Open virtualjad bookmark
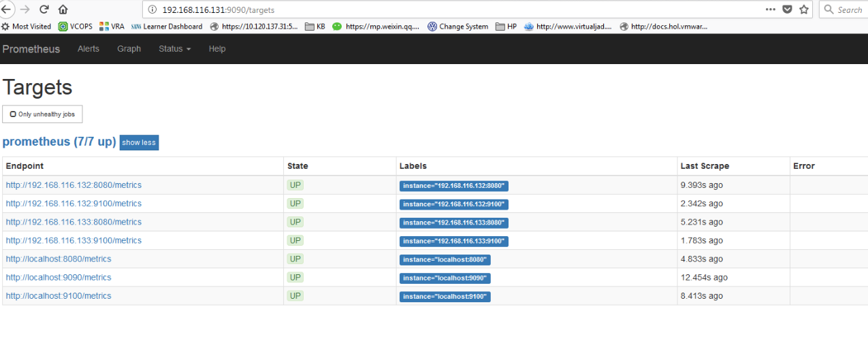The image size is (868, 358). pyautogui.click(x=568, y=27)
